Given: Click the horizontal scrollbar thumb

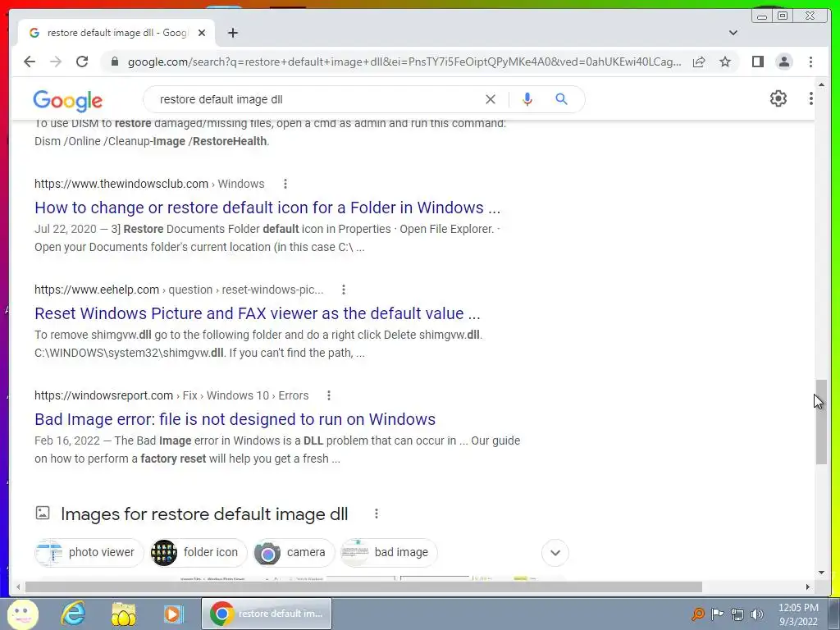Looking at the screenshot, I should coord(363,587).
